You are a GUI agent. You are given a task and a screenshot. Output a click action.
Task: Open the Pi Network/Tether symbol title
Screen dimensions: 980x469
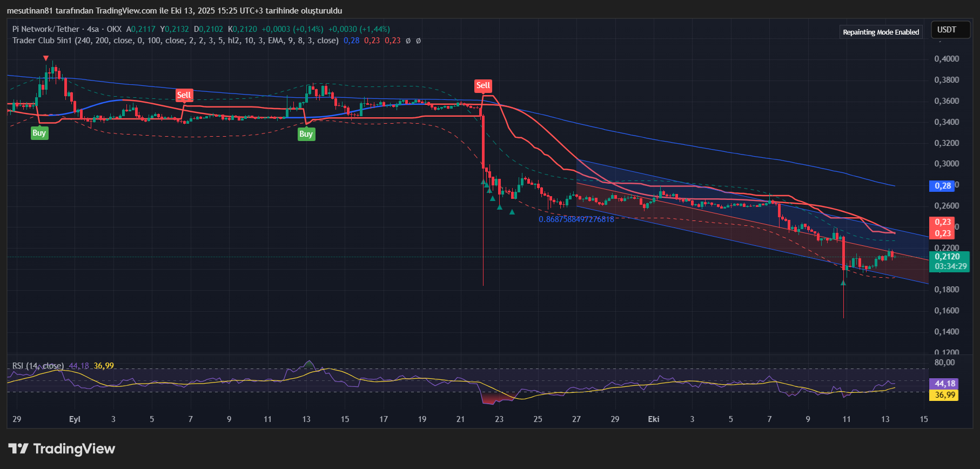pos(46,29)
